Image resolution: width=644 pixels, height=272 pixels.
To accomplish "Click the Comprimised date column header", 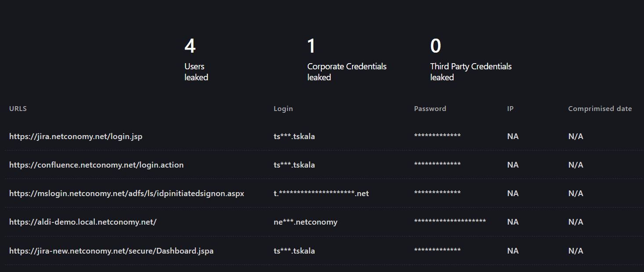I will pos(600,109).
